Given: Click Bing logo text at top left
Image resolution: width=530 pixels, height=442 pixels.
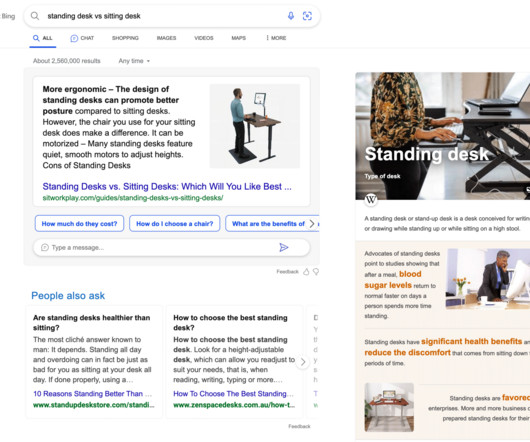Looking at the screenshot, I should (8, 16).
